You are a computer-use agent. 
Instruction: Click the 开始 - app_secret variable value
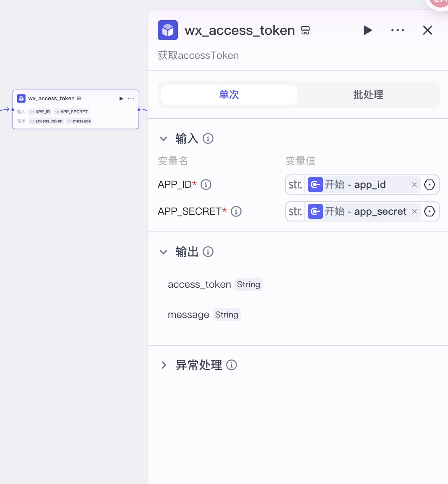pyautogui.click(x=365, y=211)
